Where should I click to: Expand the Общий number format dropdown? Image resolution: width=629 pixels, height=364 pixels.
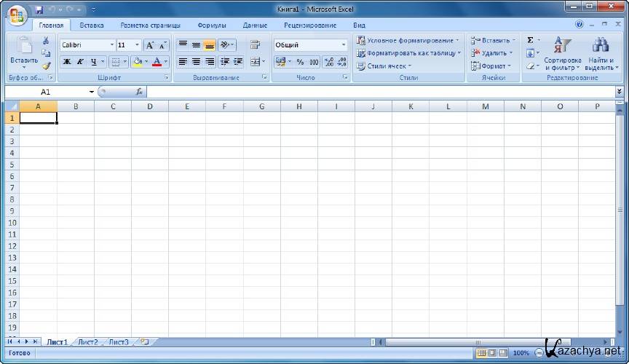coord(344,45)
